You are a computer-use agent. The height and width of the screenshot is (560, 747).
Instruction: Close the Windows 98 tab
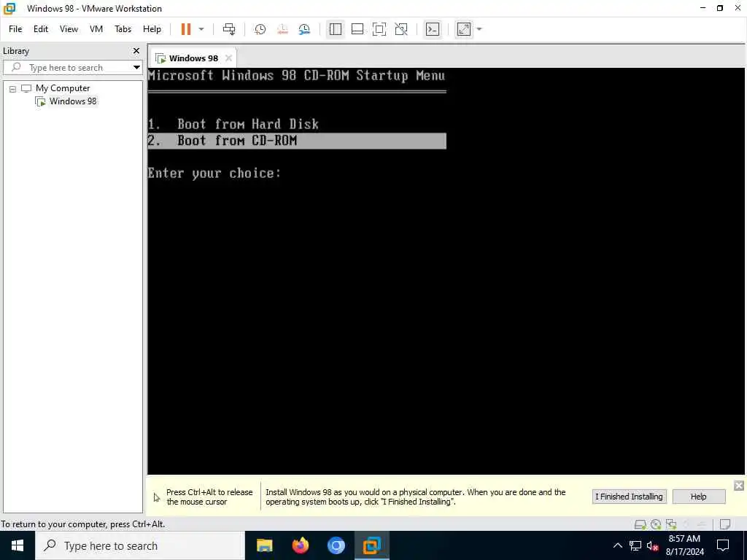(228, 58)
